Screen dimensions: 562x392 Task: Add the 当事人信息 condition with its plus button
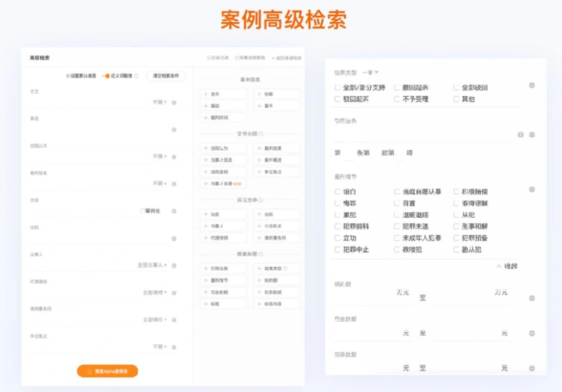tap(223, 160)
